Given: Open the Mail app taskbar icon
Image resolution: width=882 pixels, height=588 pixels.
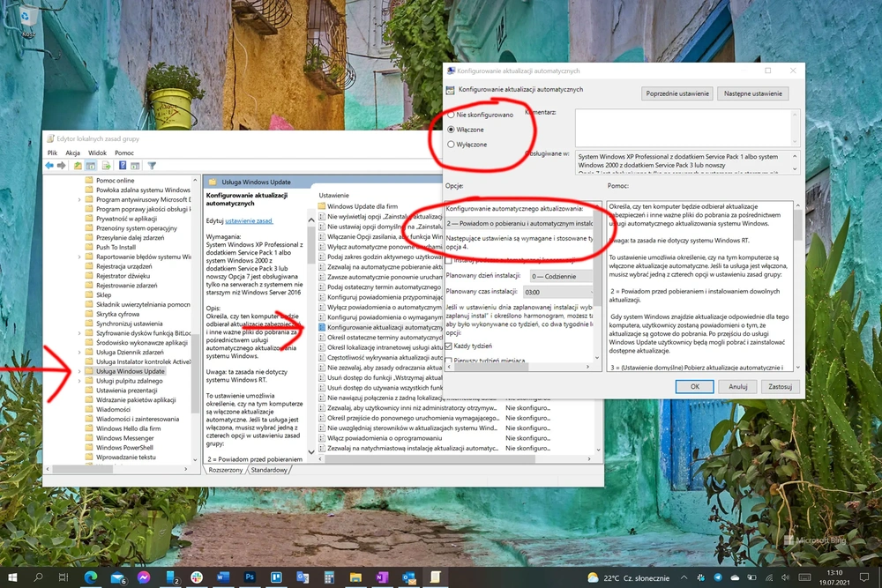Looking at the screenshot, I should (x=117, y=577).
